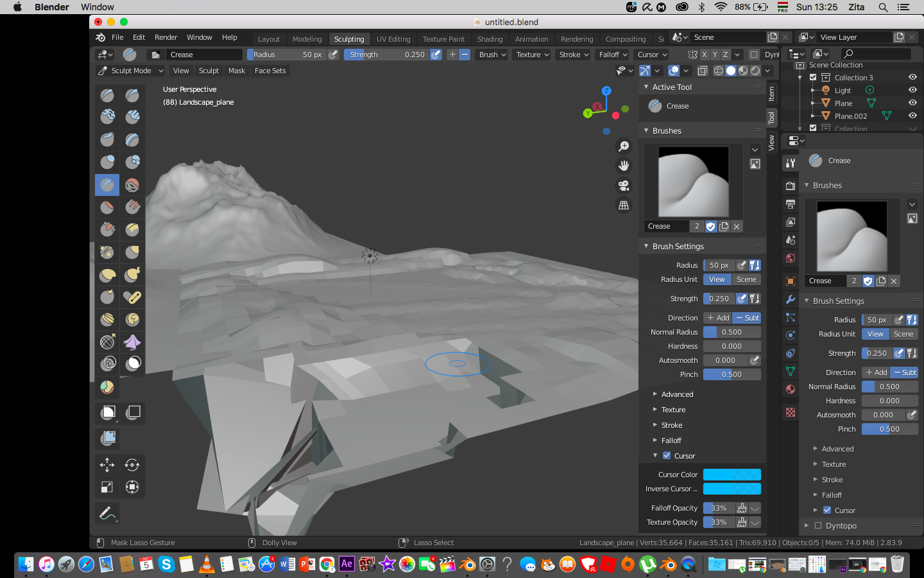This screenshot has height=578, width=924.
Task: Hide the Light object with eye icon
Action: (x=912, y=90)
